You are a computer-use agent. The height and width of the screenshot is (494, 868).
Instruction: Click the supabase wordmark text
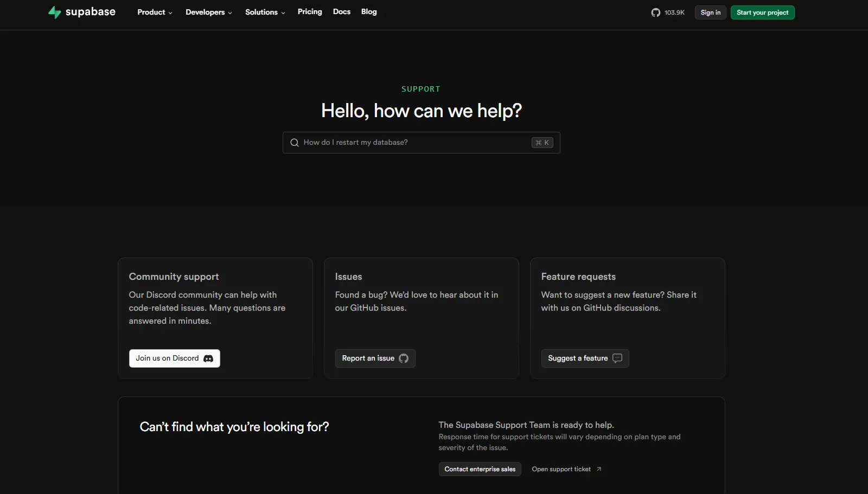(x=91, y=12)
